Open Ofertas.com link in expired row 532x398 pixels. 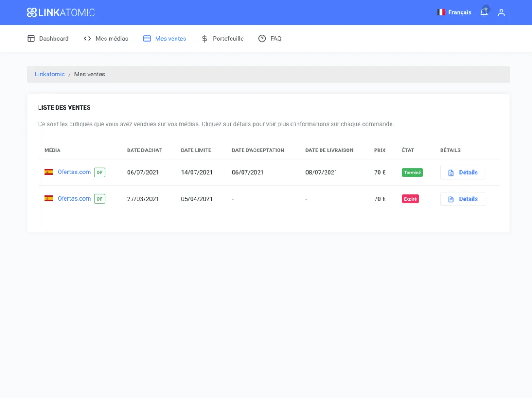[74, 199]
